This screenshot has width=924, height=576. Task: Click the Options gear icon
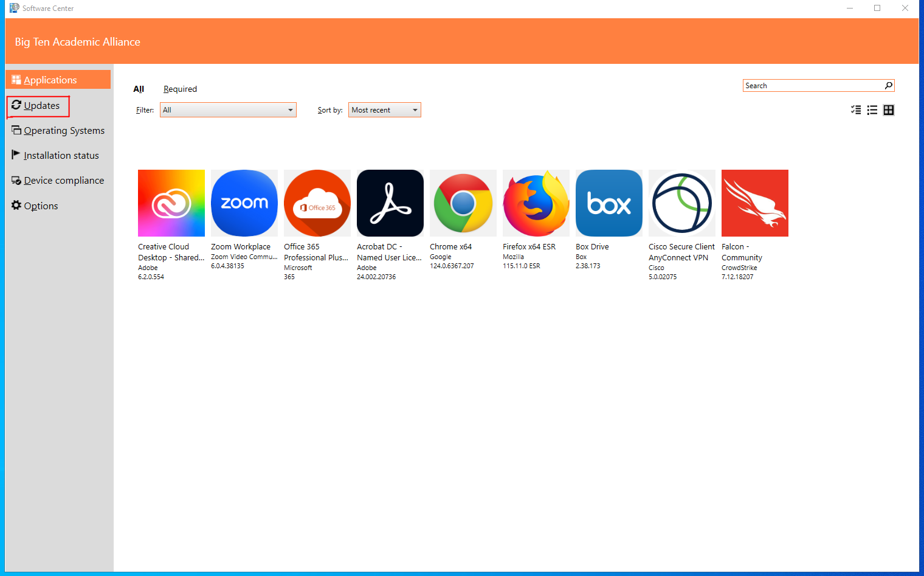click(16, 206)
